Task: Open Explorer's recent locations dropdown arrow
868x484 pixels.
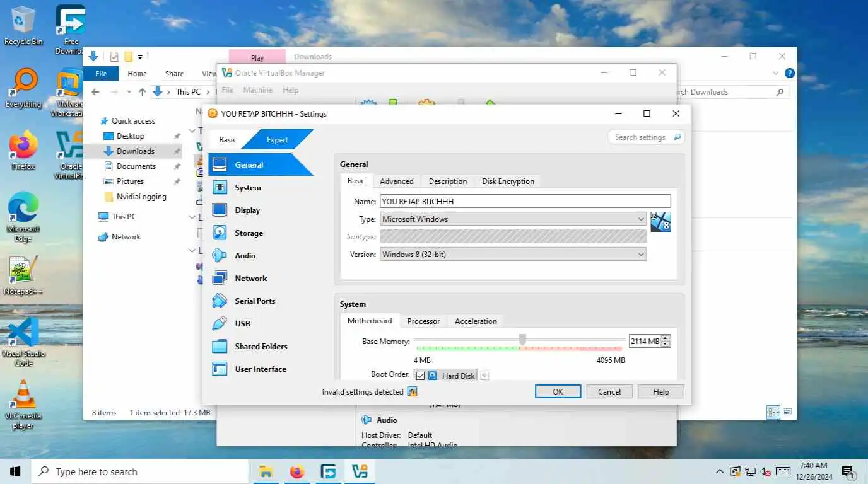Action: coord(129,92)
